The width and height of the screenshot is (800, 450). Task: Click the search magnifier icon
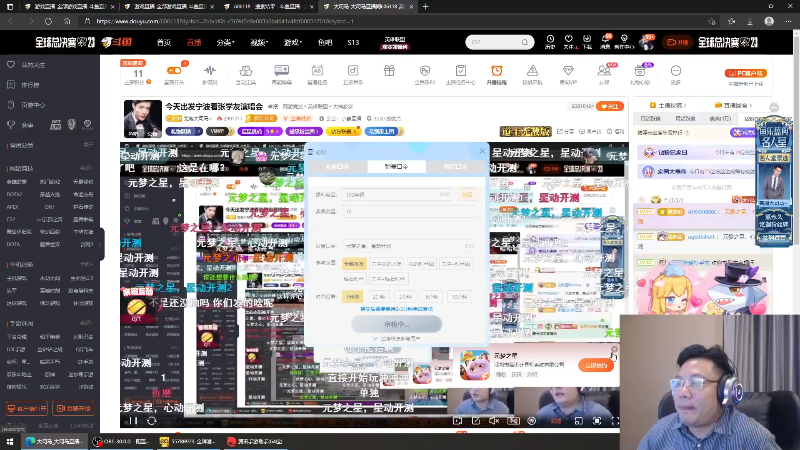524,42
